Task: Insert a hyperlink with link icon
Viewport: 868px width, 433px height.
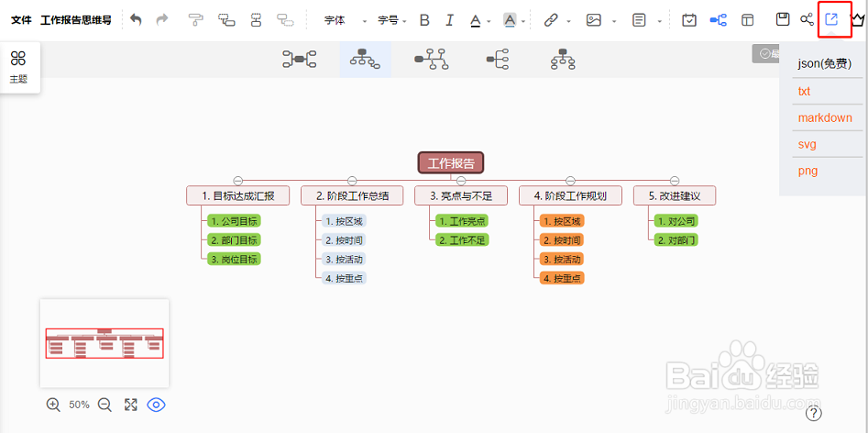Action: (x=550, y=20)
